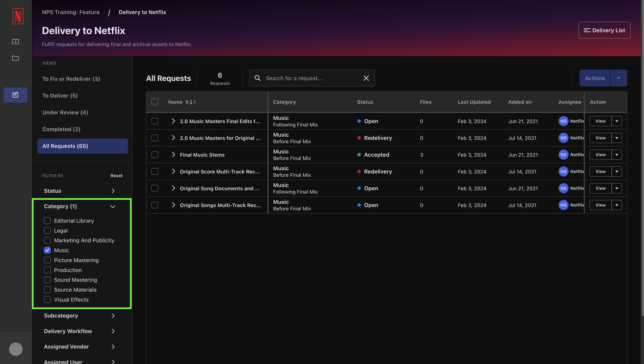644x364 pixels.
Task: Open the Actions dropdown arrow
Action: click(618, 78)
